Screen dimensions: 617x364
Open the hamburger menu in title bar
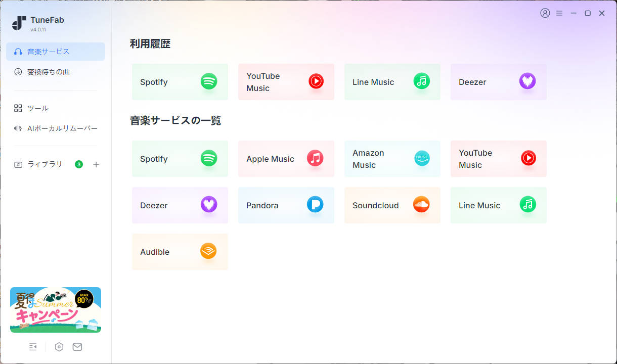click(559, 13)
